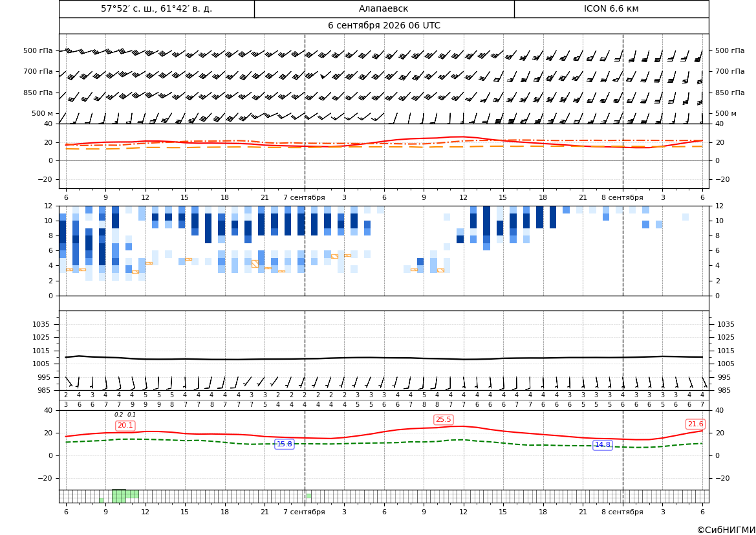The width and height of the screenshot is (756, 535).
Task: Click the ©СибНИГМИ copyright text
Action: pyautogui.click(x=726, y=530)
